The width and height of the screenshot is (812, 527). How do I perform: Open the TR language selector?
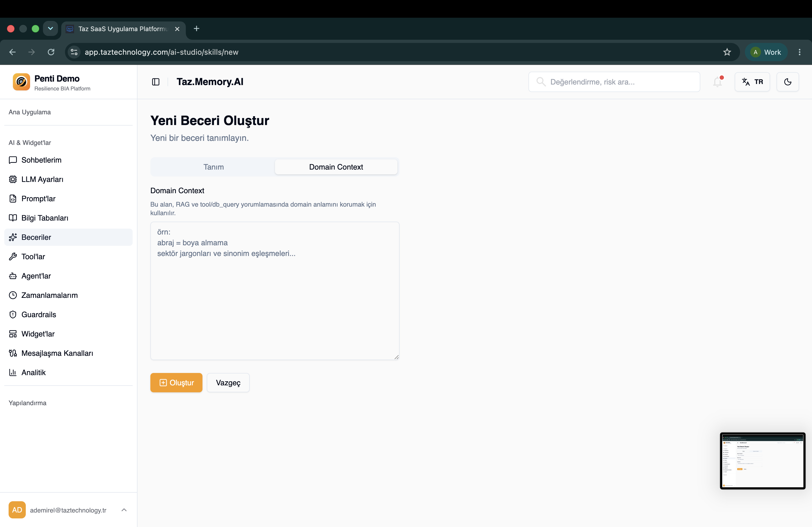[x=752, y=82]
